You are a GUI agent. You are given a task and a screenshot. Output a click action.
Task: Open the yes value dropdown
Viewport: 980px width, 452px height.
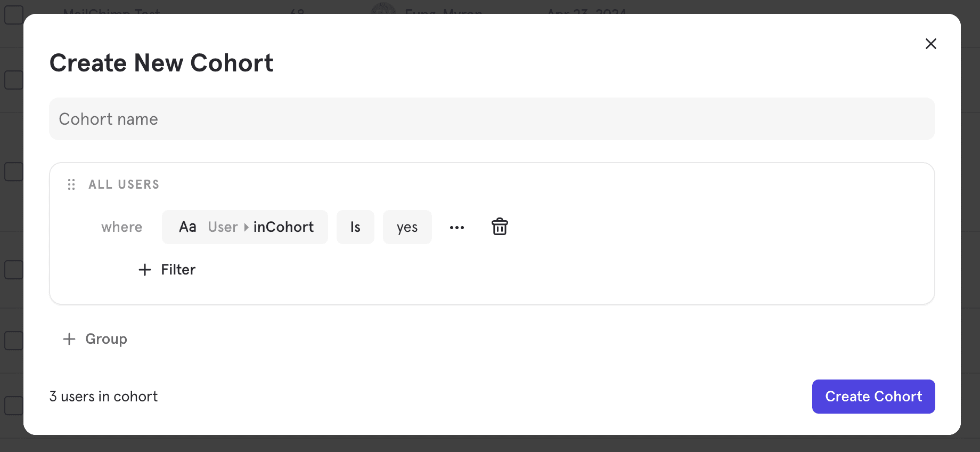(x=407, y=227)
